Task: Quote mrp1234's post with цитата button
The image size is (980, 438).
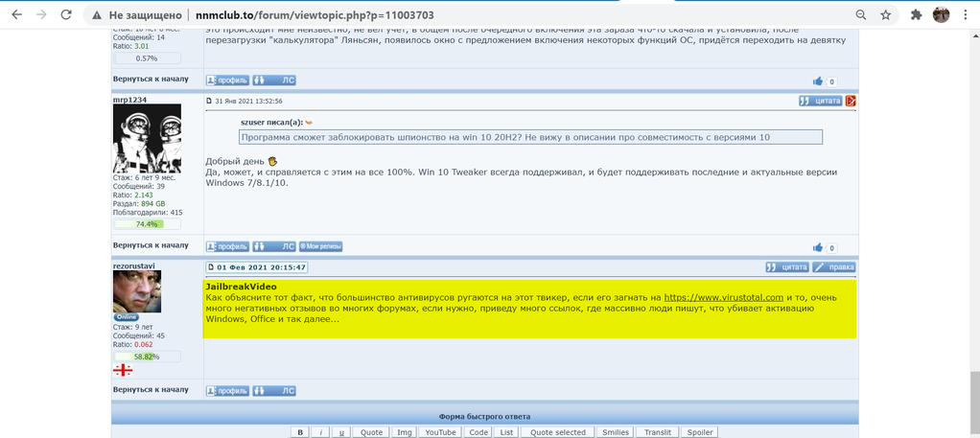Action: coord(820,101)
